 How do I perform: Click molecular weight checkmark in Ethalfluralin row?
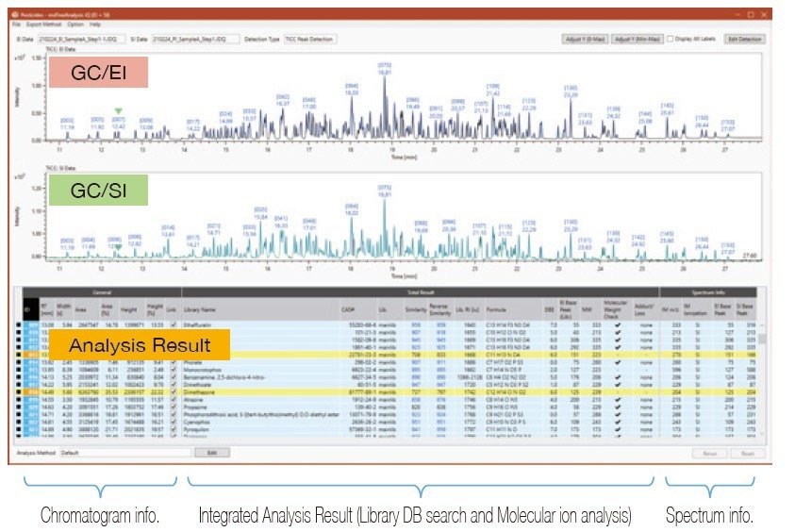[x=617, y=324]
